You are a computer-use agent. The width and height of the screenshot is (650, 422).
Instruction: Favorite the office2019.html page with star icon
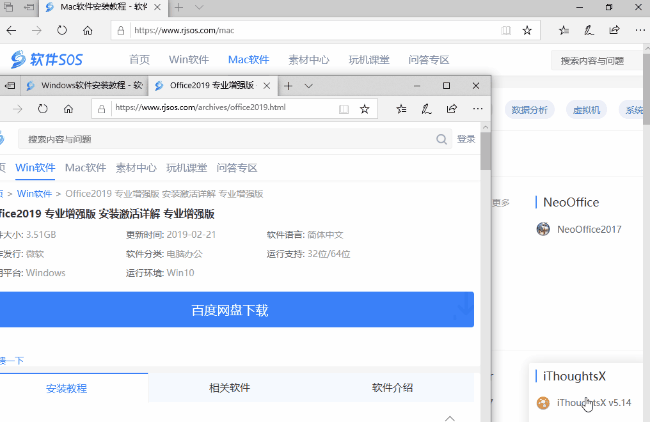click(x=364, y=109)
